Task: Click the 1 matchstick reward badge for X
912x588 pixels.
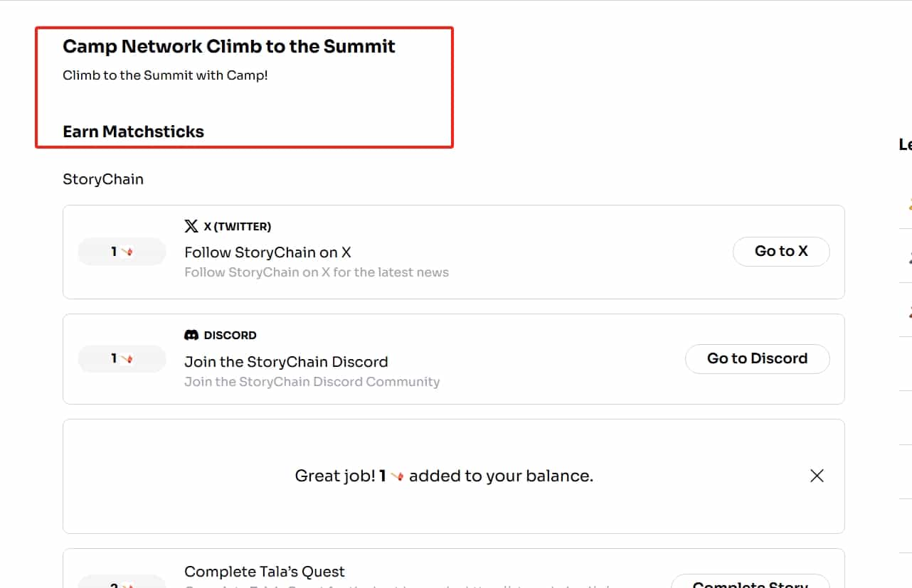Action: point(122,252)
